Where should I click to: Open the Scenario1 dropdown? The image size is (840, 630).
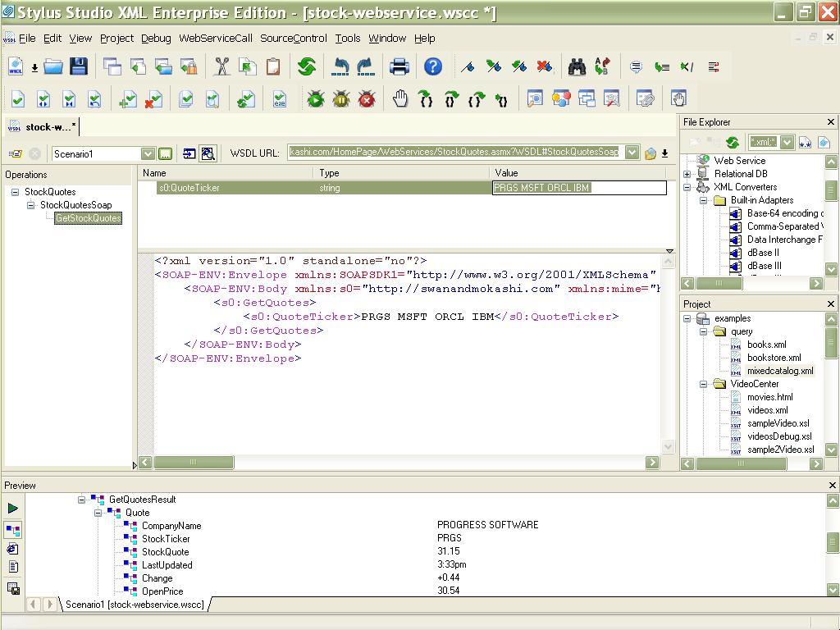[x=148, y=153]
